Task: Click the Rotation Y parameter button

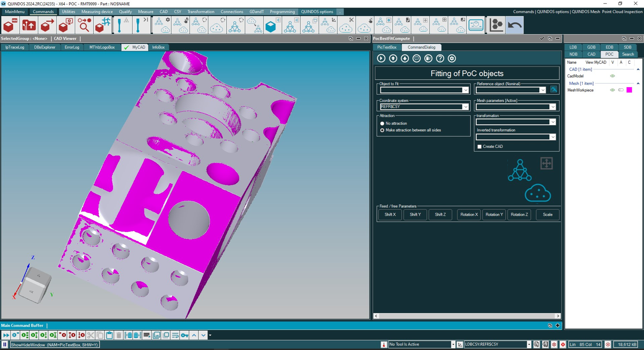Action: tap(494, 215)
